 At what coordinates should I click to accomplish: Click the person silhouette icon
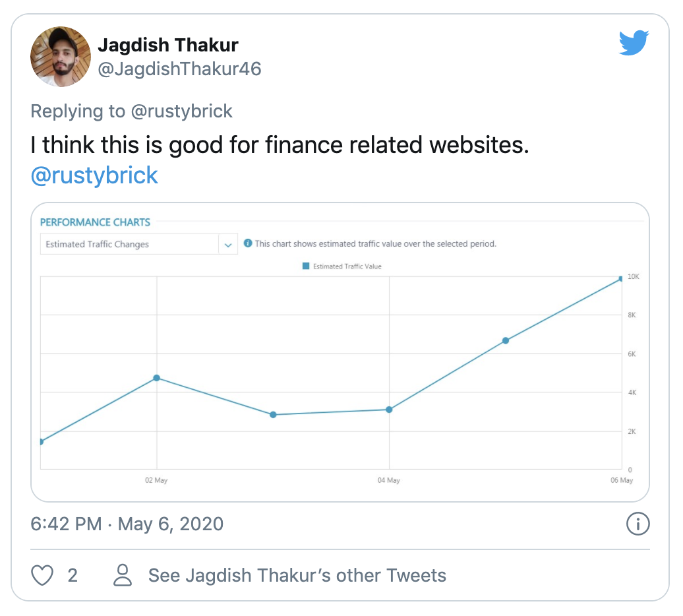click(x=123, y=575)
